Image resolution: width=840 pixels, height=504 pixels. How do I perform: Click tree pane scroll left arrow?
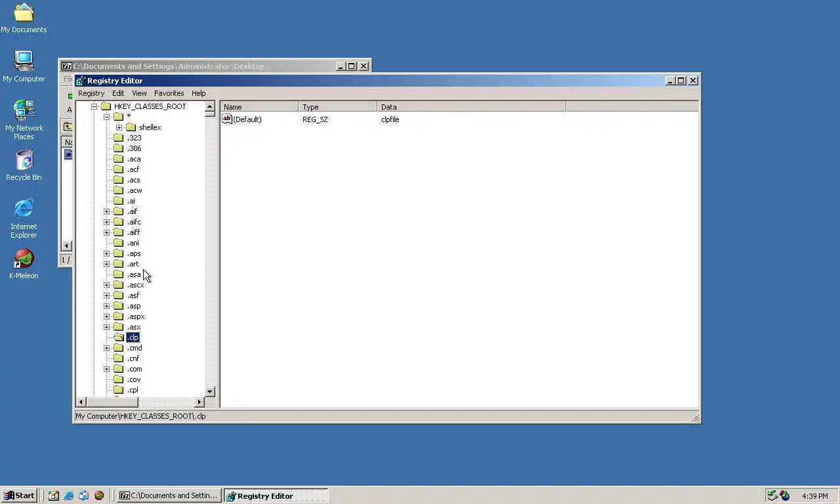pos(81,402)
